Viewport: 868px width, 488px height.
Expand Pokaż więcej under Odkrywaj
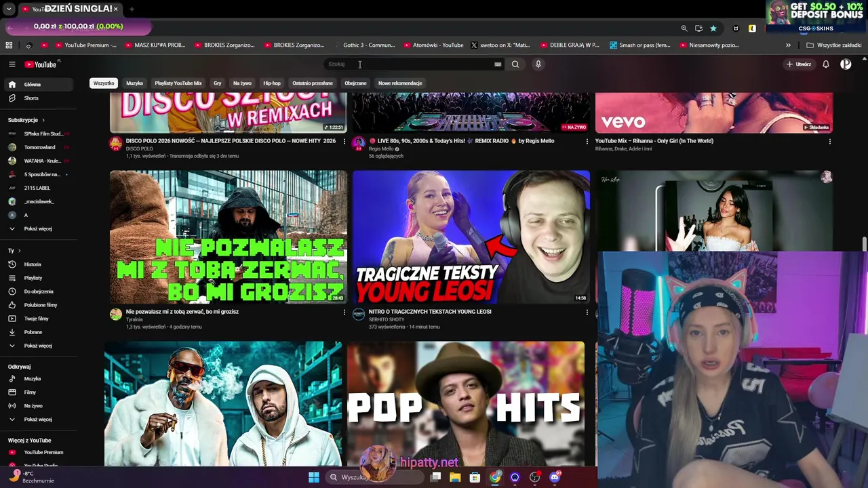click(x=39, y=420)
